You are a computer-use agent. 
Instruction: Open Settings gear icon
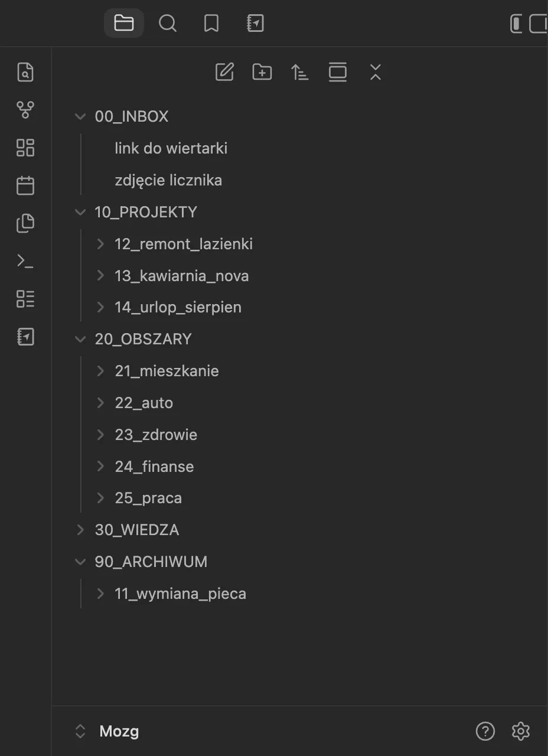pyautogui.click(x=520, y=731)
